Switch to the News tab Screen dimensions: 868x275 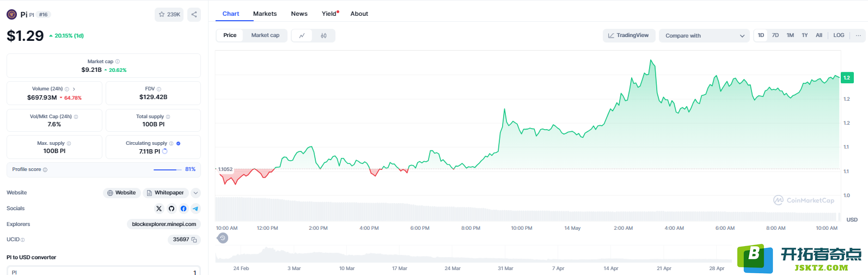[x=299, y=14]
